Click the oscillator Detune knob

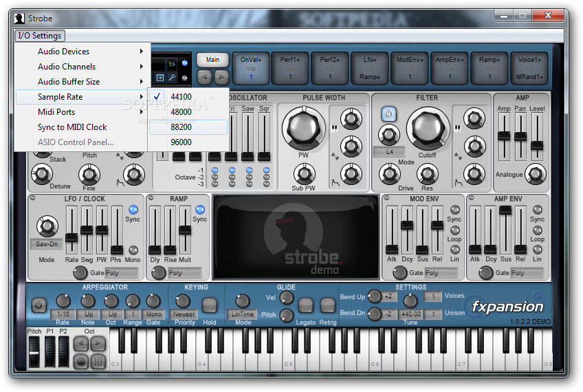click(42, 174)
